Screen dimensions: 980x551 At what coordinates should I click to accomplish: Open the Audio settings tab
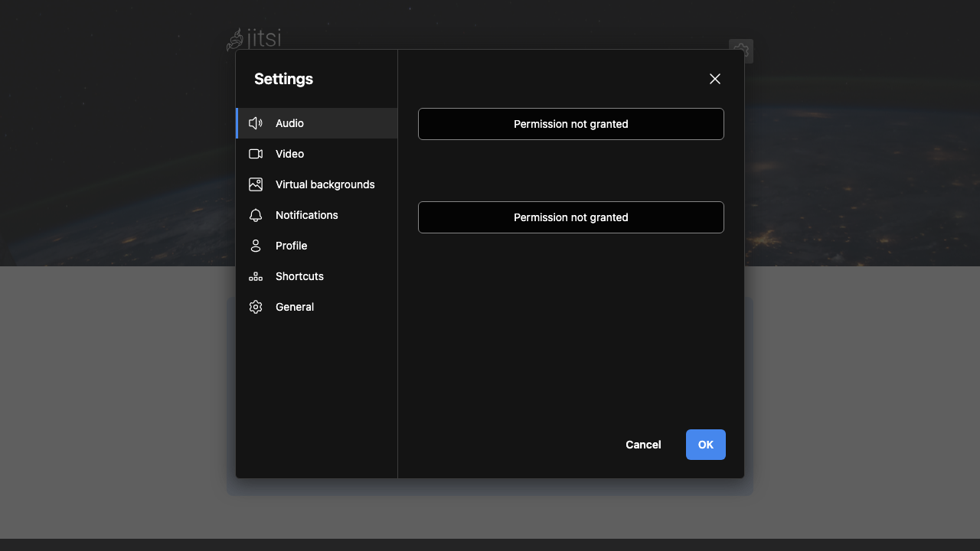pyautogui.click(x=316, y=123)
